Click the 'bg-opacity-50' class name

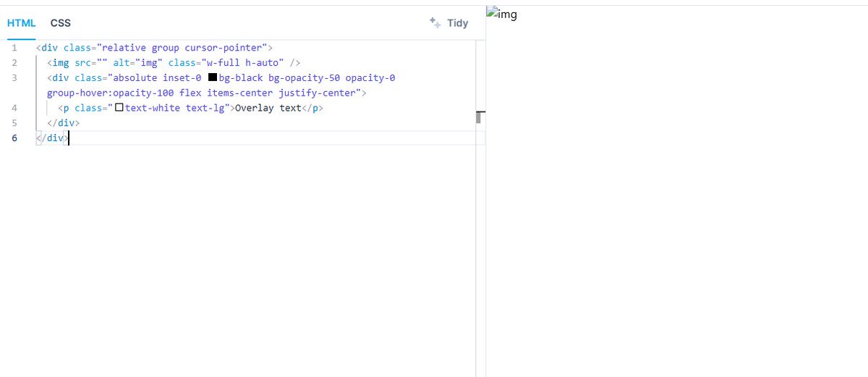tap(304, 77)
